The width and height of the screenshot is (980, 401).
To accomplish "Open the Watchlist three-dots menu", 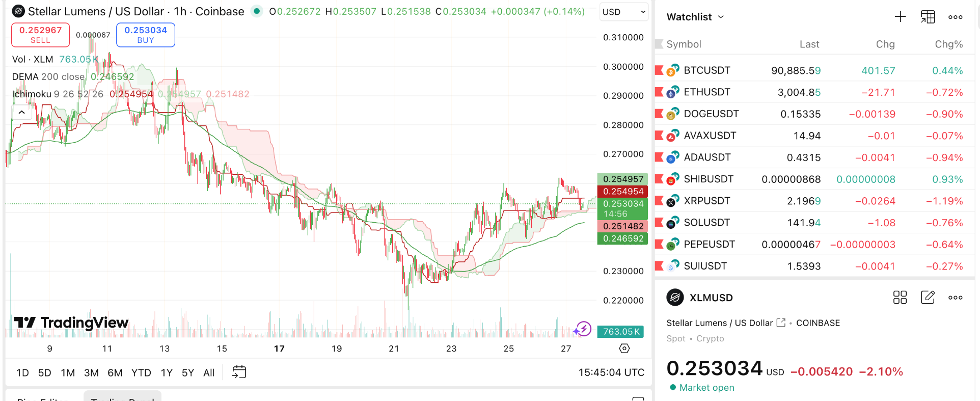I will (955, 17).
